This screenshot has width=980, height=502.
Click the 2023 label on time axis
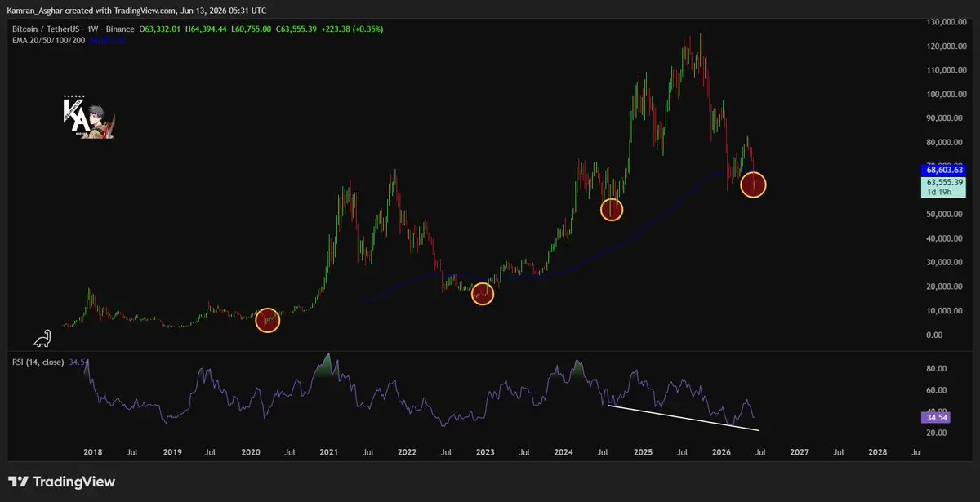pyautogui.click(x=485, y=451)
